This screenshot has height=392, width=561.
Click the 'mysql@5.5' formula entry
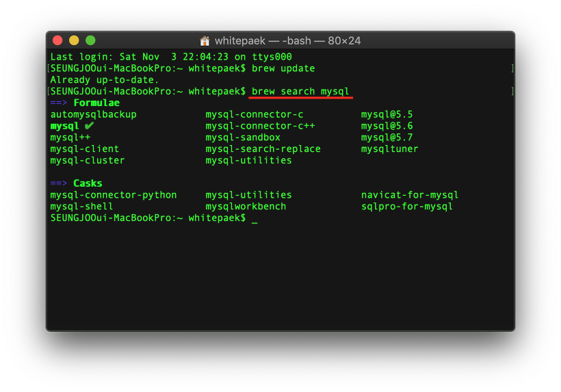point(387,114)
